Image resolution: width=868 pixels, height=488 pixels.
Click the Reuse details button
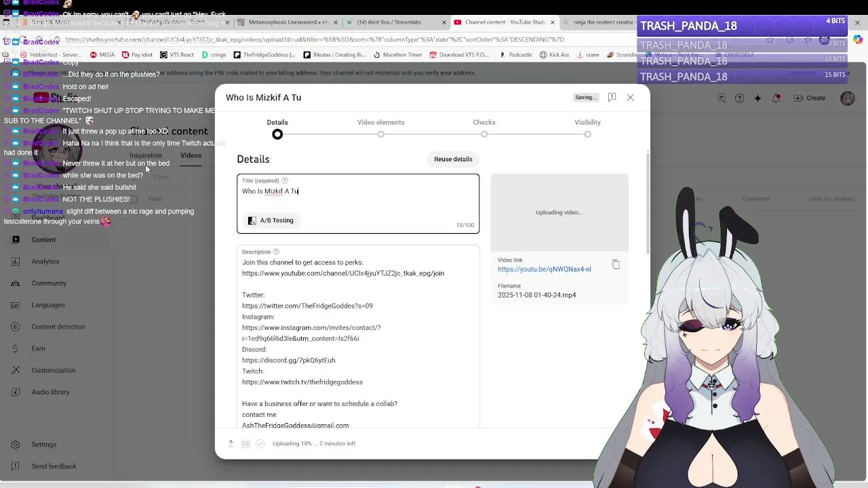click(x=453, y=159)
